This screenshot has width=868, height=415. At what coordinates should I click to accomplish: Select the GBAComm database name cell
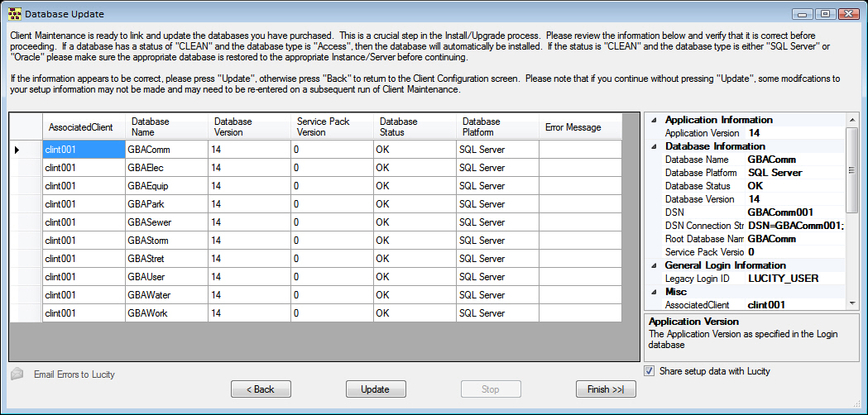(166, 150)
